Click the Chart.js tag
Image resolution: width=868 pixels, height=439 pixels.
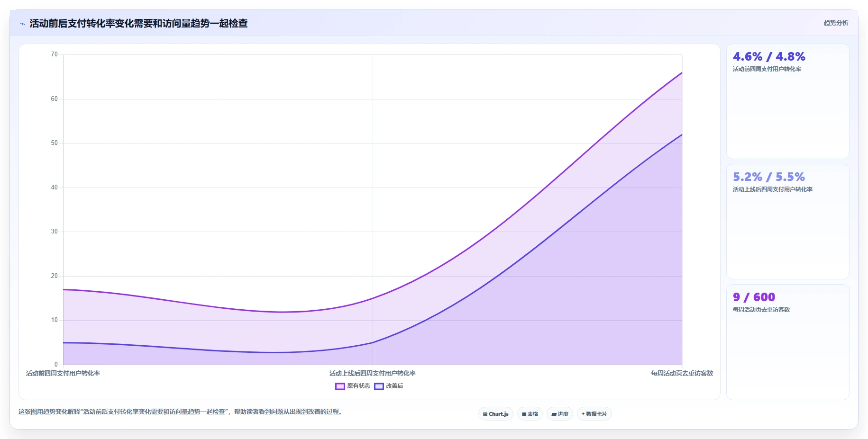(495, 414)
